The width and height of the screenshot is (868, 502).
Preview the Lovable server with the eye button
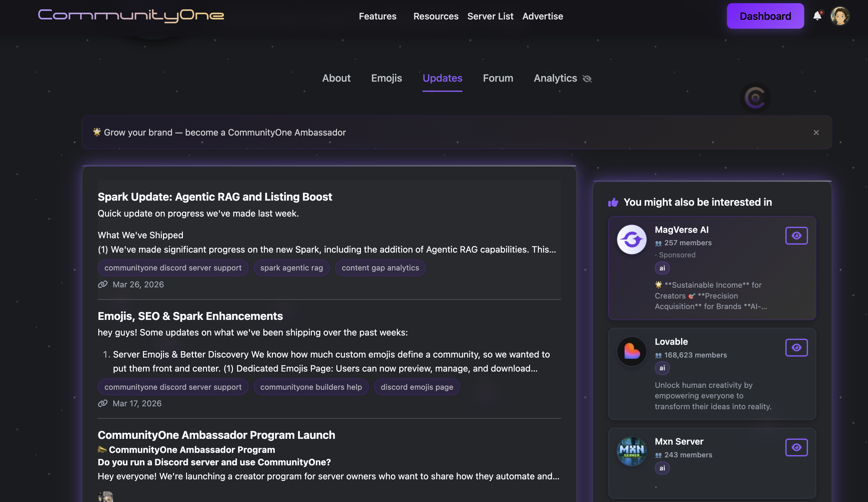coord(796,347)
